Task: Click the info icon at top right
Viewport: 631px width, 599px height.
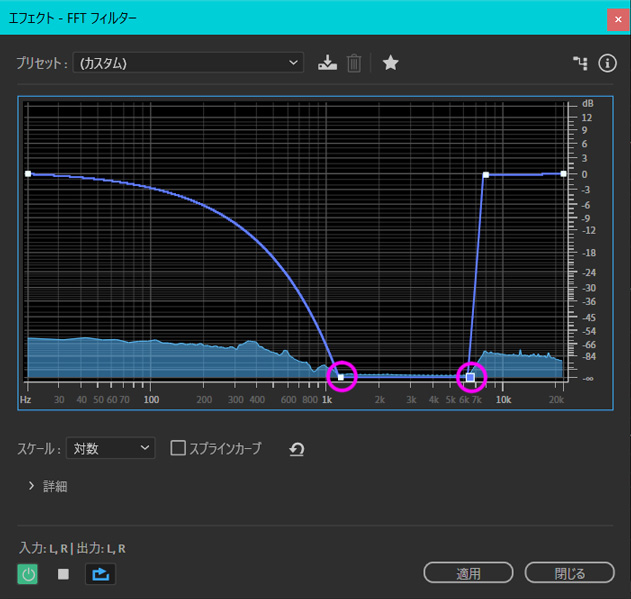Action: coord(607,63)
